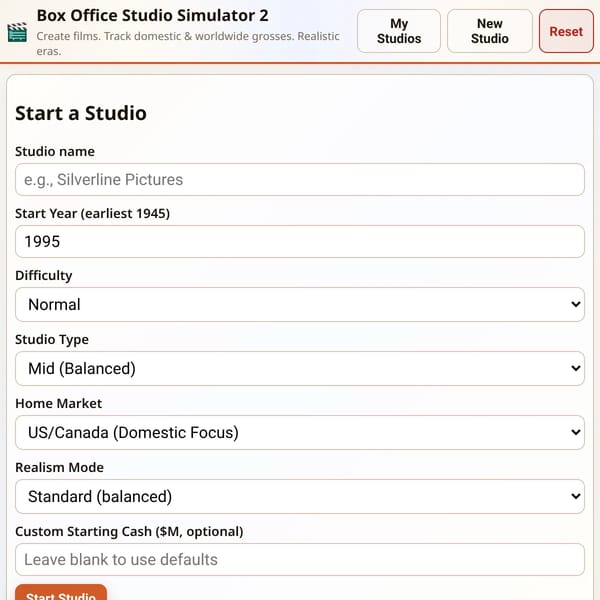Click the Studio Type label

[x=52, y=339]
